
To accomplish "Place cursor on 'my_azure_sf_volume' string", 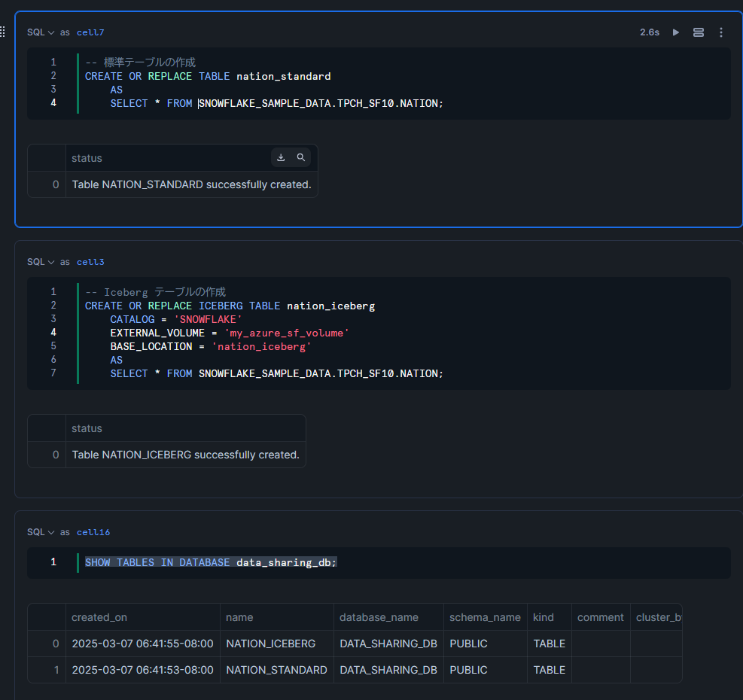I will (x=287, y=333).
